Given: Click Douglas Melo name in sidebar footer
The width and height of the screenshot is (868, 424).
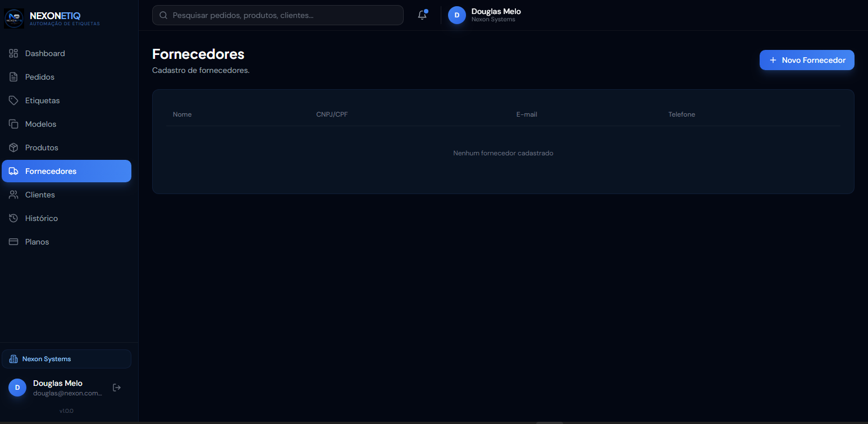Looking at the screenshot, I should (58, 384).
